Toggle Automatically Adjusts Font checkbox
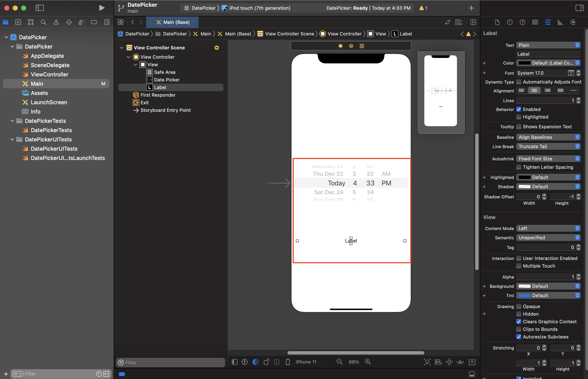588x379 pixels. pos(519,82)
